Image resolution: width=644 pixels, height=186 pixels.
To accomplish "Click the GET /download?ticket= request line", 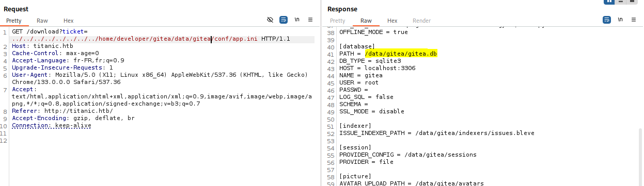I will click(50, 32).
